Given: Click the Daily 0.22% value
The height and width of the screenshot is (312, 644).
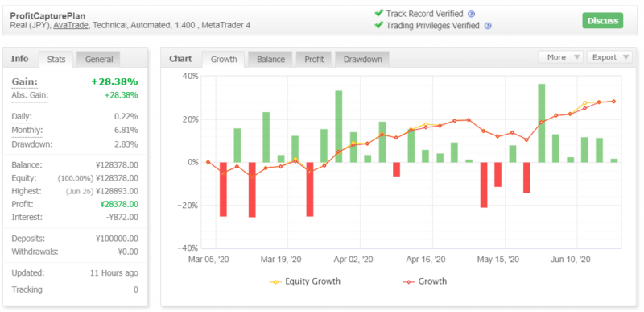Looking at the screenshot, I should point(126,117).
